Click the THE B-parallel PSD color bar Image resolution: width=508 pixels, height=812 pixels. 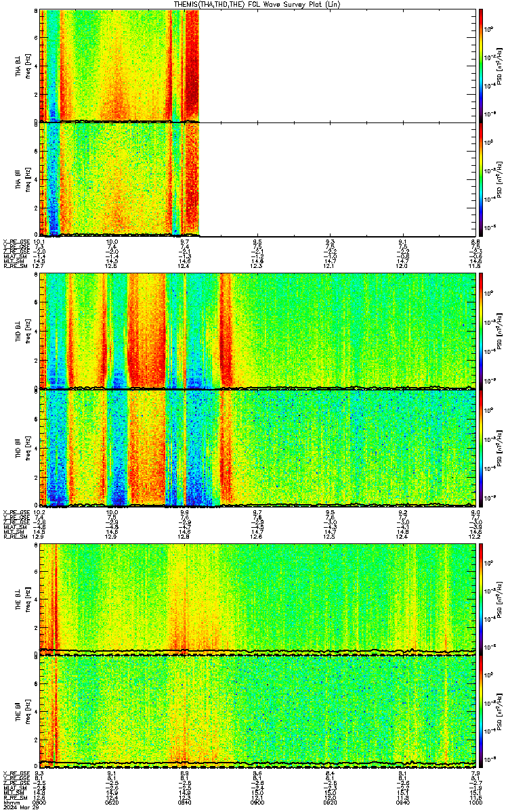click(x=481, y=713)
